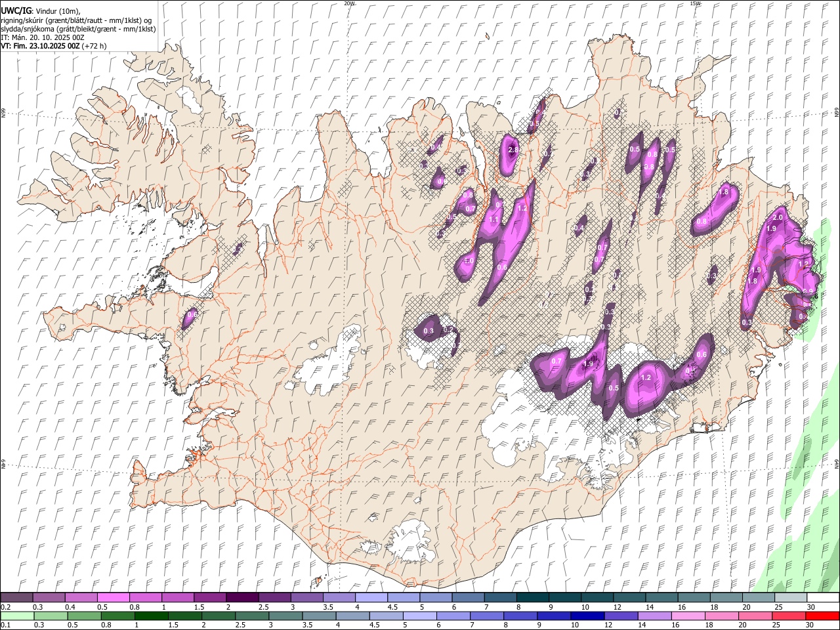Click the '0.2' label in snow legend

(x=5, y=607)
